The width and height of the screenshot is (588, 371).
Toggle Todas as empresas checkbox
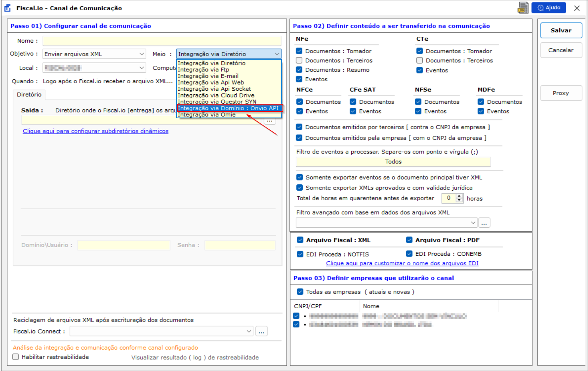pyautogui.click(x=300, y=292)
